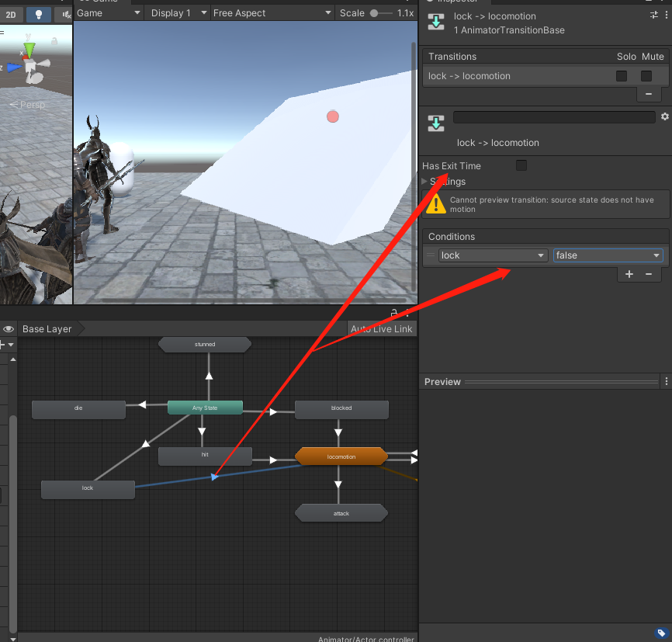Click red sphere in Game view
672x642 pixels.
pos(333,116)
